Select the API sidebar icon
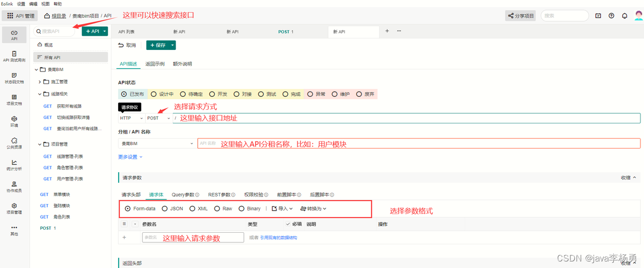This screenshot has width=644, height=268. point(14,35)
